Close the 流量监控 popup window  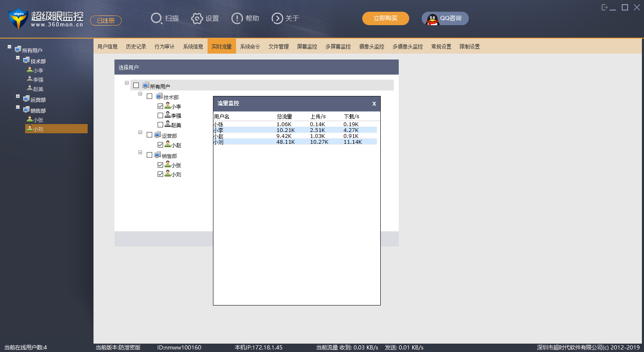[x=374, y=104]
